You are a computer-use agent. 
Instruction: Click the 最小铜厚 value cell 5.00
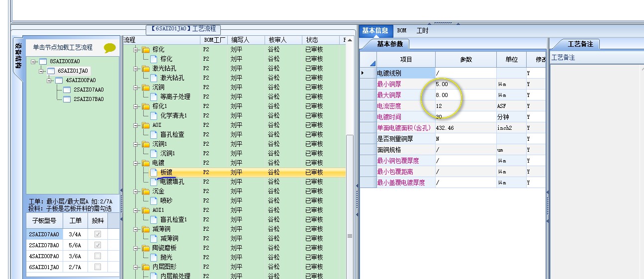pyautogui.click(x=466, y=84)
